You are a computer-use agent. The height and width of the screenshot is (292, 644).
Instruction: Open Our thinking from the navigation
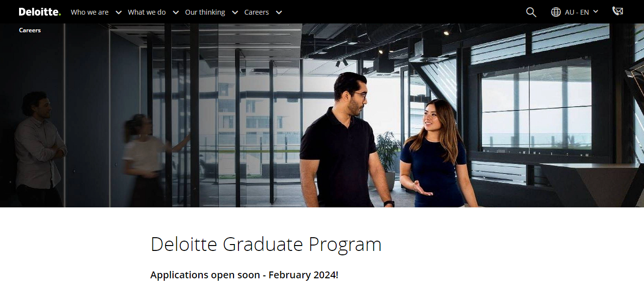(204, 12)
